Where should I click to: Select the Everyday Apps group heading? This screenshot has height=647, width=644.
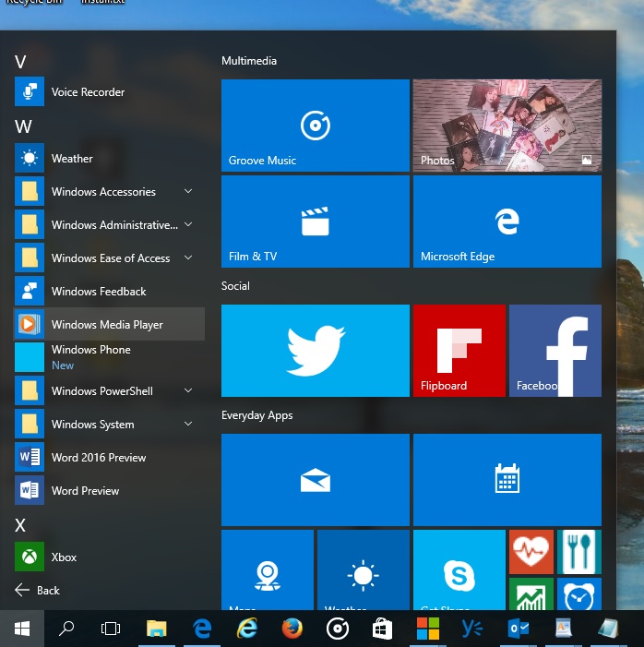257,415
